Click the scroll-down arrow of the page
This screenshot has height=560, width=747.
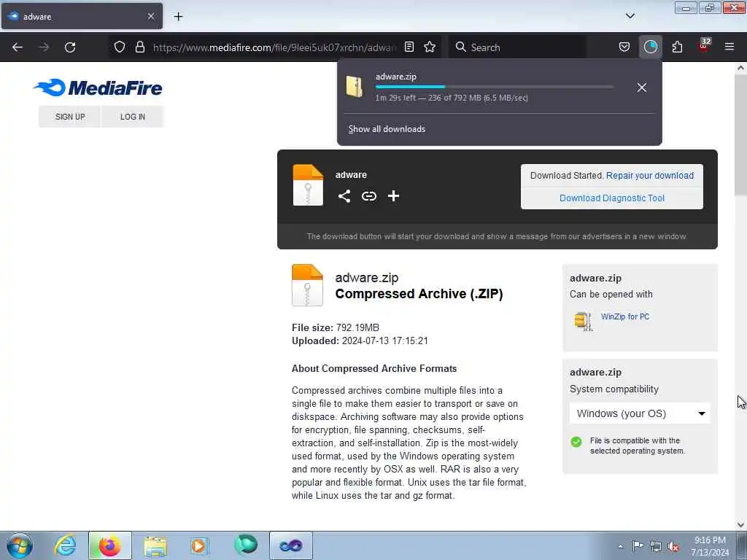point(740,525)
